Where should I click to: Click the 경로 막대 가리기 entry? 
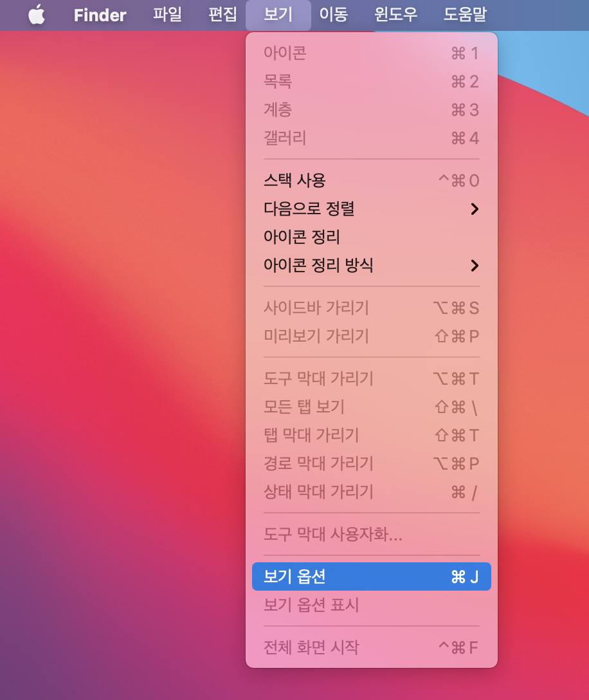click(x=371, y=463)
